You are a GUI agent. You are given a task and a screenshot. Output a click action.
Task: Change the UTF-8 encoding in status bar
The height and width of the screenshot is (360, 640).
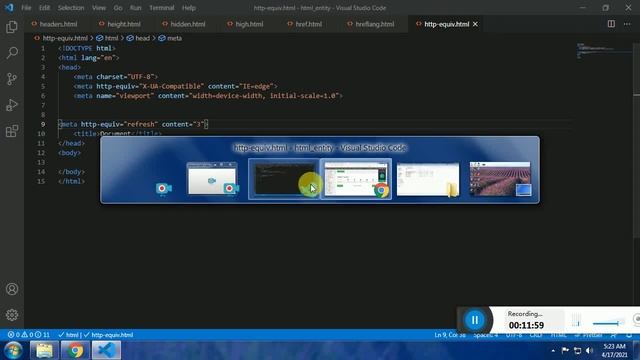[514, 335]
